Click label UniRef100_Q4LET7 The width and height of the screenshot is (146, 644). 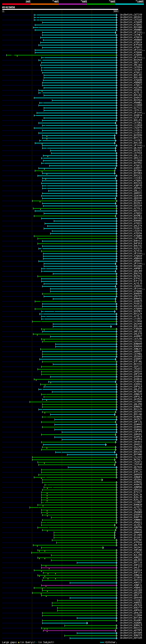click(131, 567)
